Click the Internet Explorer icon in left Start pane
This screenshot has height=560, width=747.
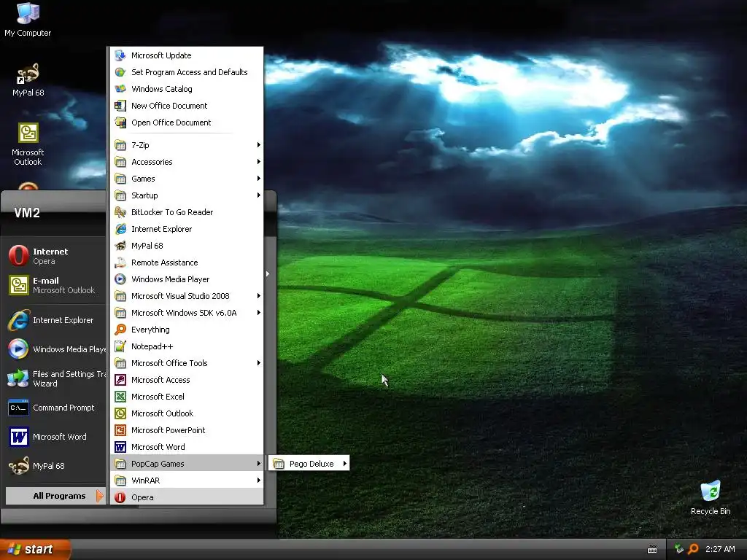click(x=18, y=320)
